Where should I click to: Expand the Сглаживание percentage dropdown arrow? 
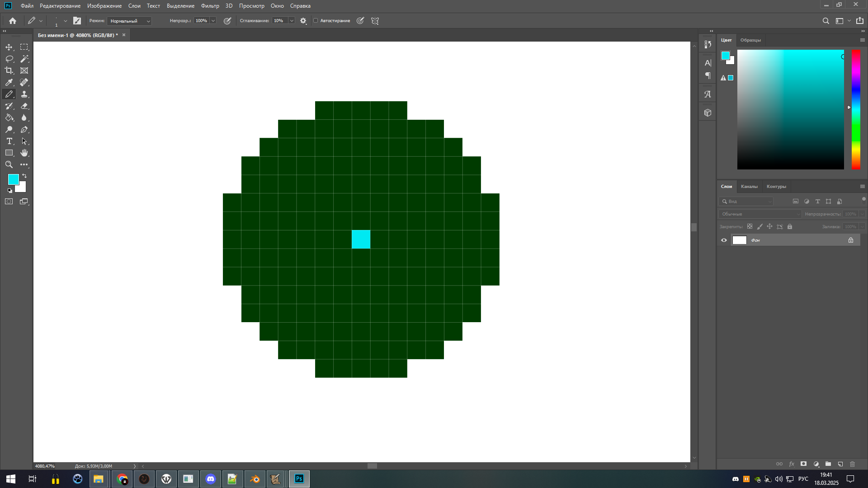[x=292, y=21]
